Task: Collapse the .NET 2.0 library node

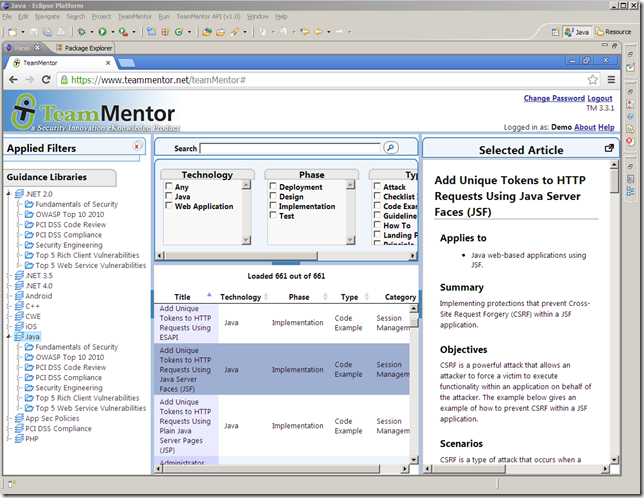Action: tap(8, 194)
